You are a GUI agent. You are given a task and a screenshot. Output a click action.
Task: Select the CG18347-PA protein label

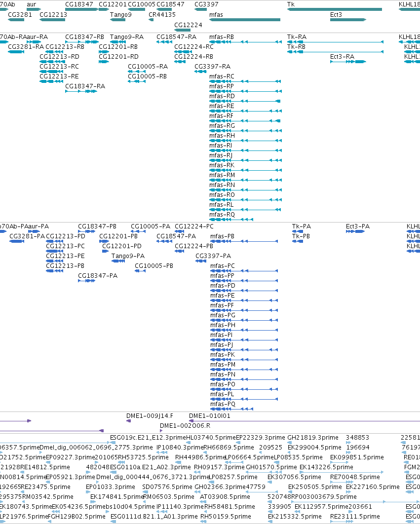point(98,276)
